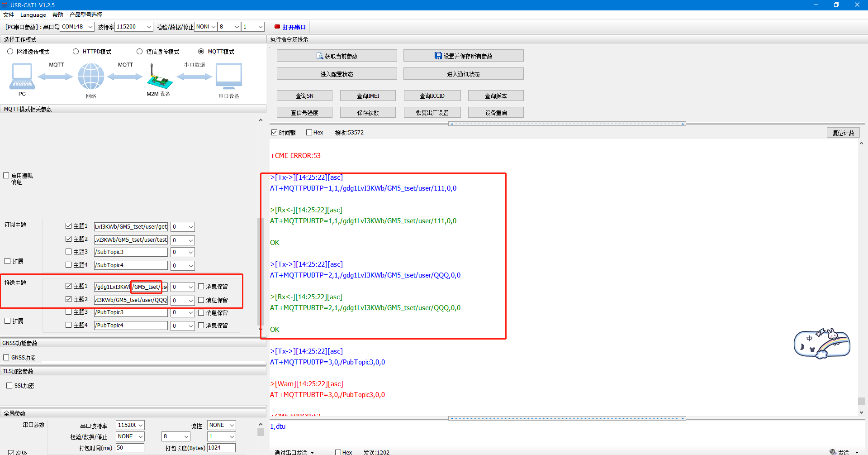Screen dimensions: 868x455
Task: Click the red open serial port icon
Action: tap(277, 27)
